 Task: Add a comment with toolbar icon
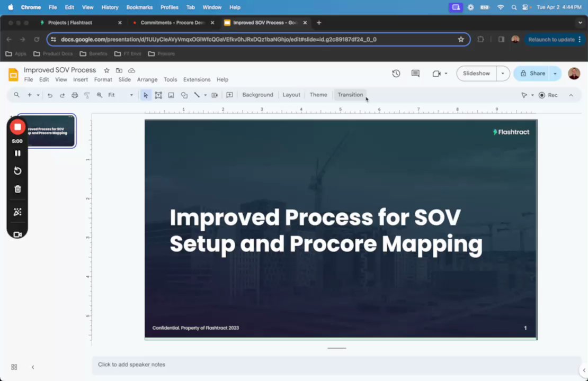tap(229, 95)
